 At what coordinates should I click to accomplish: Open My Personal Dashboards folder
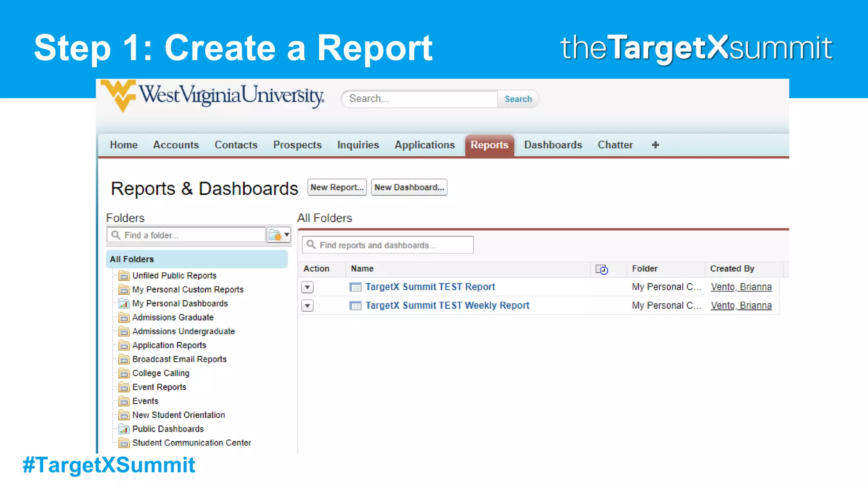(180, 304)
